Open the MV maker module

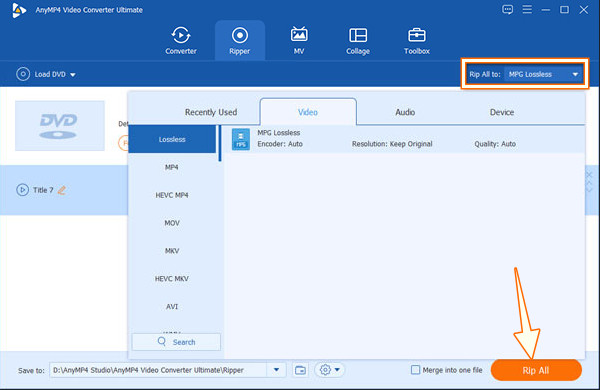pos(299,41)
